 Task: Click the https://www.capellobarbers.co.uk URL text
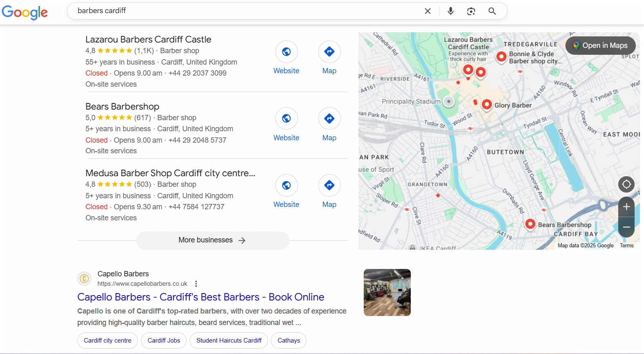142,284
